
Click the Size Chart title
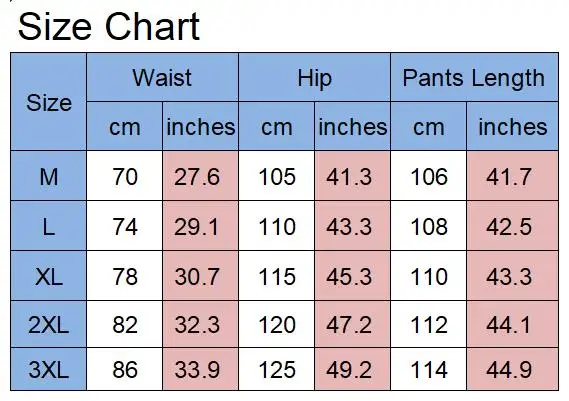(109, 26)
